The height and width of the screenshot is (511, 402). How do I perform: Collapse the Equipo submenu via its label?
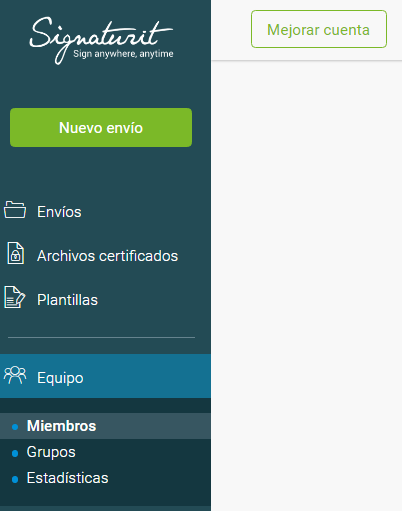click(60, 378)
